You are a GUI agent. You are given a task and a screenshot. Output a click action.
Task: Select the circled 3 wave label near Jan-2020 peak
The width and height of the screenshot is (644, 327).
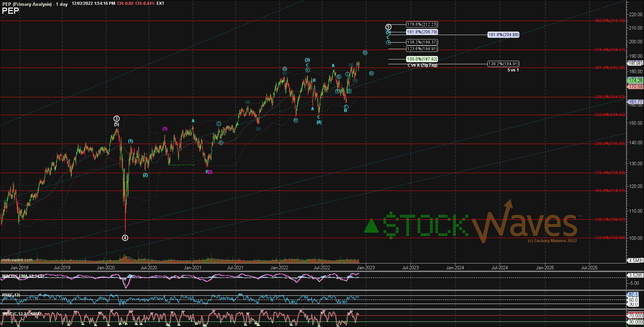click(x=116, y=119)
